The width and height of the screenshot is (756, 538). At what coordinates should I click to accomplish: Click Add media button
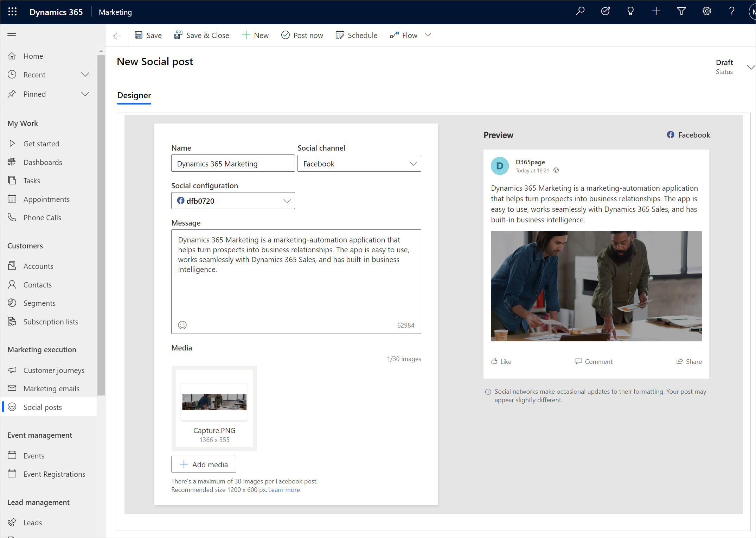click(x=204, y=464)
